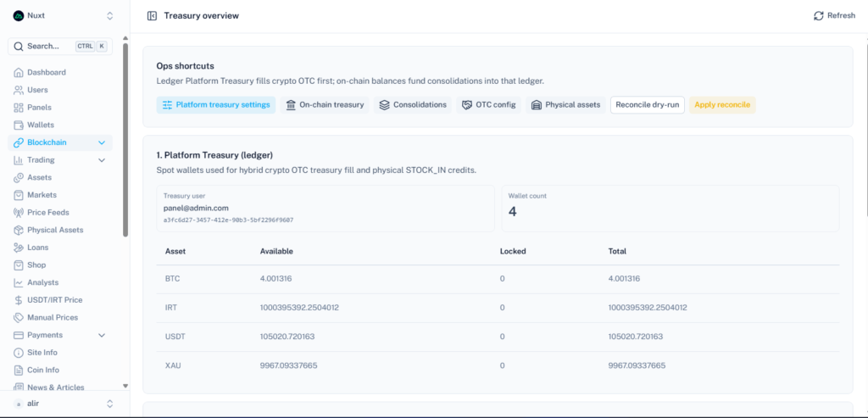868x418 pixels.
Task: Open the Dashboard menu item
Action: coord(60,73)
